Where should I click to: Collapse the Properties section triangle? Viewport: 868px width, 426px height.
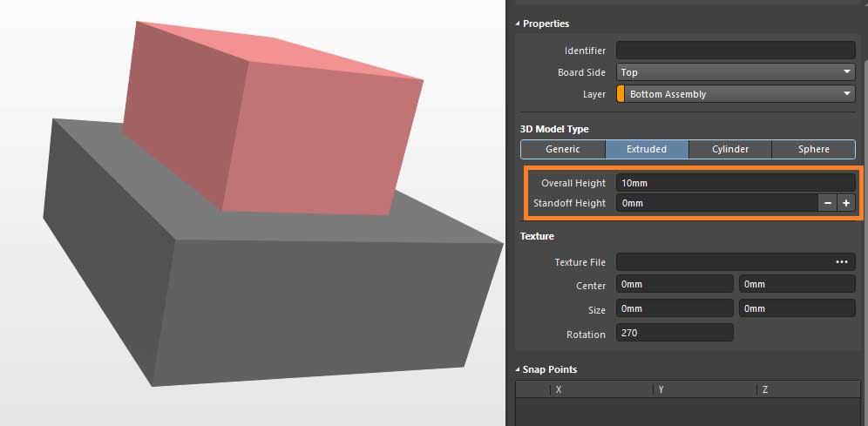click(x=517, y=24)
